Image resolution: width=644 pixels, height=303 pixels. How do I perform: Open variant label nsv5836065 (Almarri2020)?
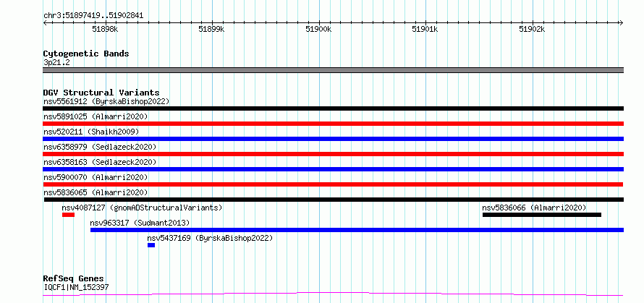tap(96, 192)
